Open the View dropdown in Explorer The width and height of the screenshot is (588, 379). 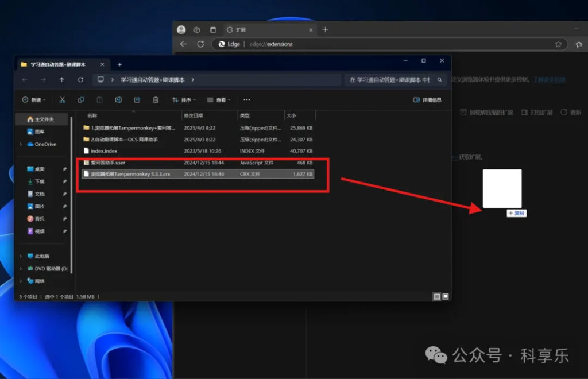click(x=219, y=100)
